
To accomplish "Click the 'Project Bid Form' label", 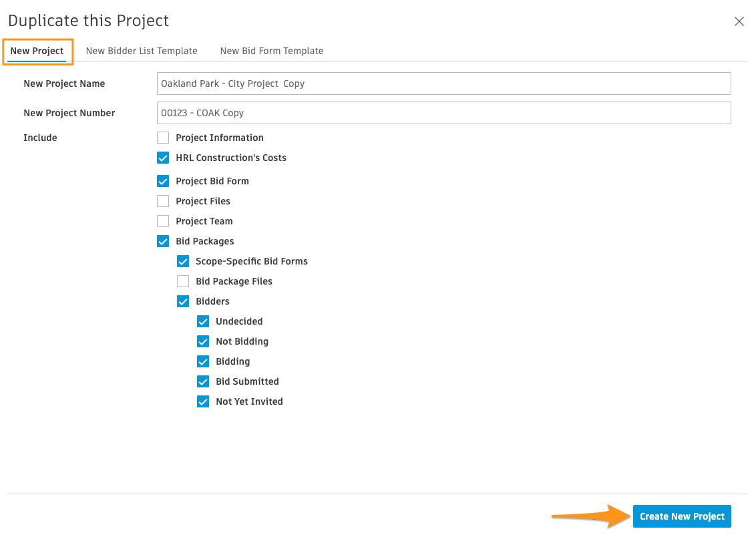I will click(x=212, y=181).
